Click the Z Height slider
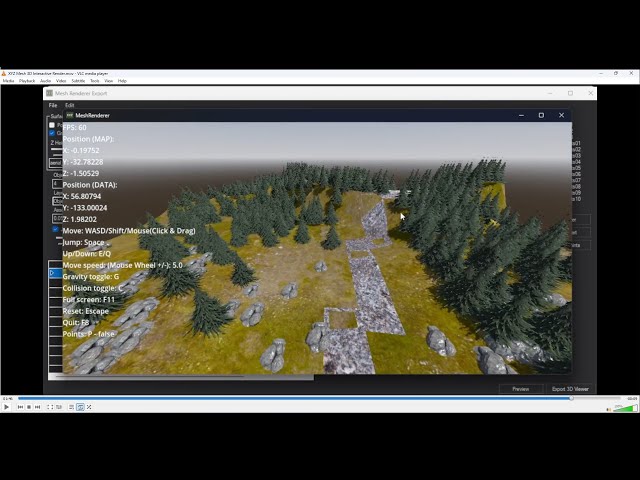Screen dimensions: 640x480 click(56, 149)
